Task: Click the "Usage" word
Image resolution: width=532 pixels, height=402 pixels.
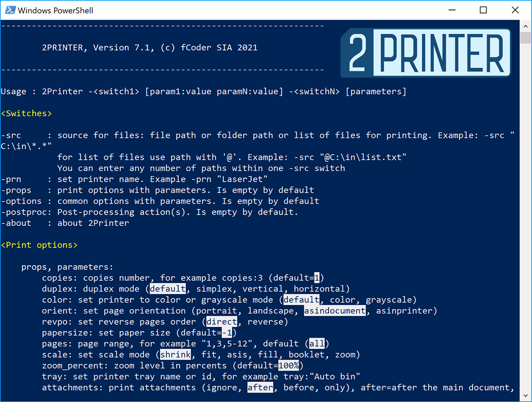Action: click(x=13, y=91)
